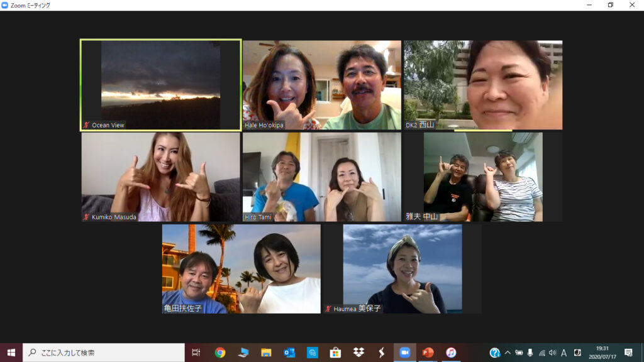Click the Hale Ho'okipa name label

point(264,125)
